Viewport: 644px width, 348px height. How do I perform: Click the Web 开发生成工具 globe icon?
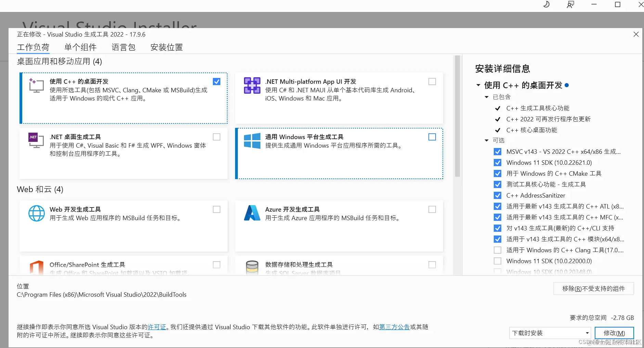36,213
